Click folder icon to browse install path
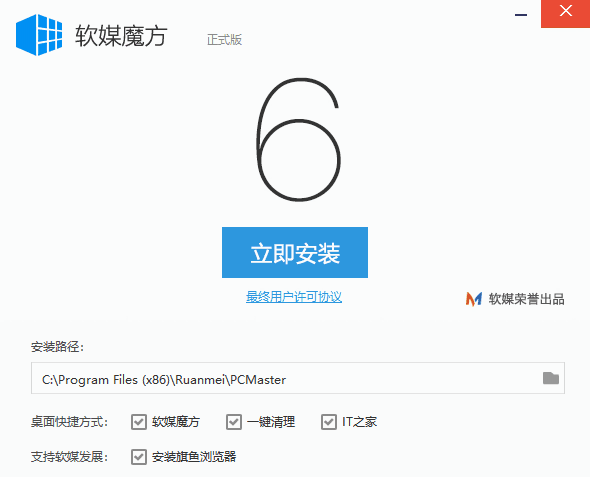Screen dimensions: 590x477 coord(550,378)
